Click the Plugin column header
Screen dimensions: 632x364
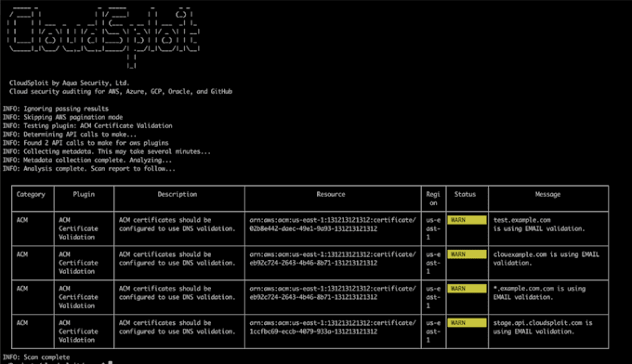pyautogui.click(x=84, y=194)
